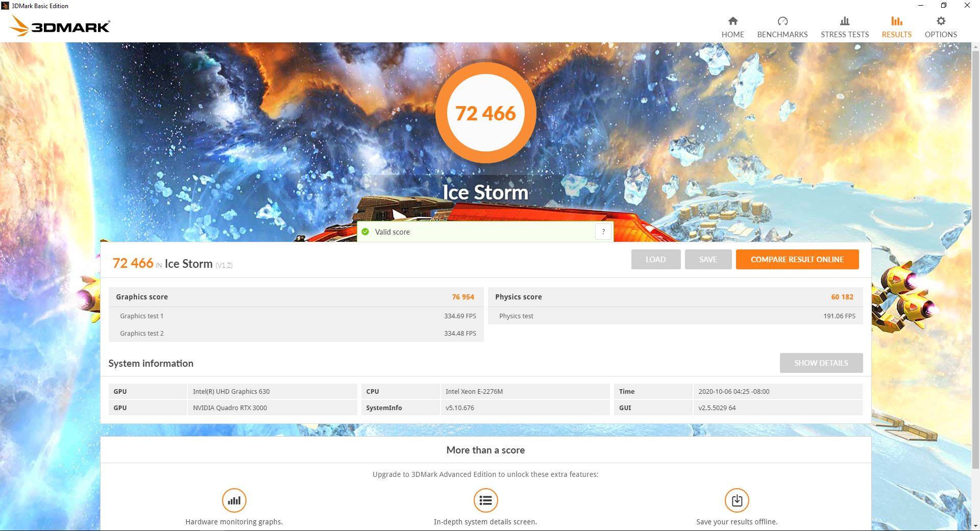The width and height of the screenshot is (980, 531).
Task: Click the 72 466 score circle
Action: coord(485,113)
